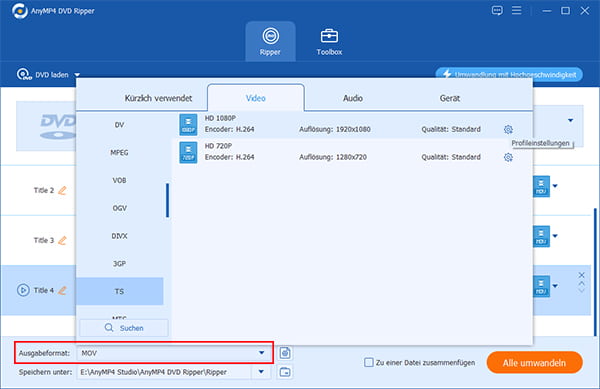Open profile settings gear for HD 1080P

tap(508, 130)
